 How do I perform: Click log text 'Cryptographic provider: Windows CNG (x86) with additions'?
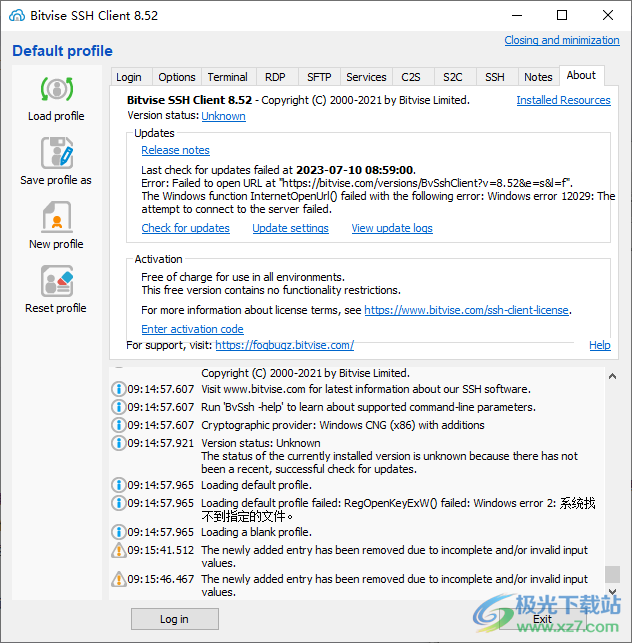(x=343, y=425)
